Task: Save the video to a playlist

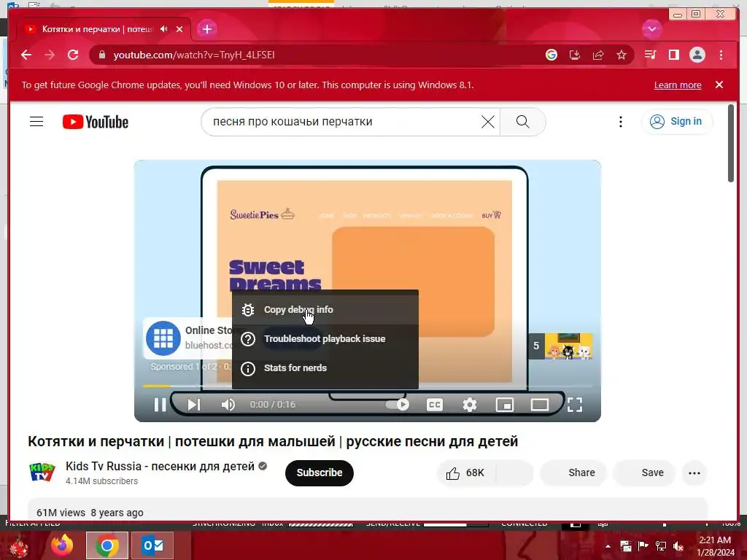Action: click(x=644, y=472)
